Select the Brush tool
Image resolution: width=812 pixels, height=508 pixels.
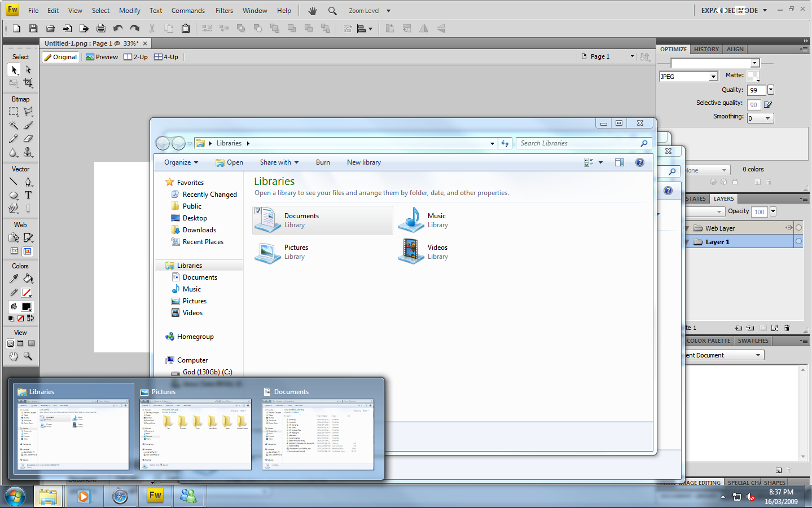click(28, 125)
